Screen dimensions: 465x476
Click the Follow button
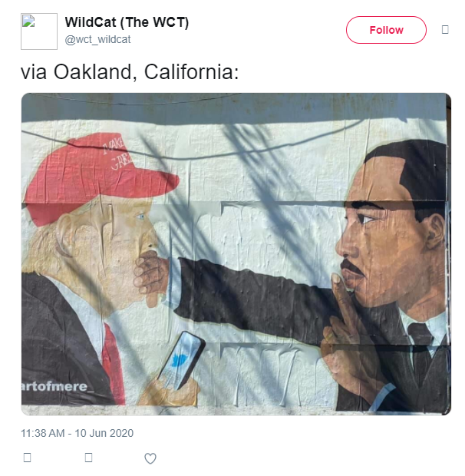(386, 30)
